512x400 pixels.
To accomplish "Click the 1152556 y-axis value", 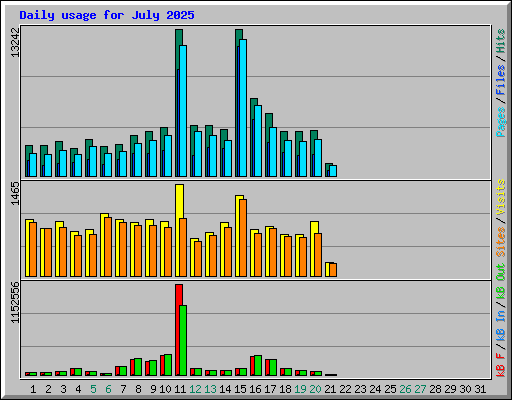I will [15, 303].
